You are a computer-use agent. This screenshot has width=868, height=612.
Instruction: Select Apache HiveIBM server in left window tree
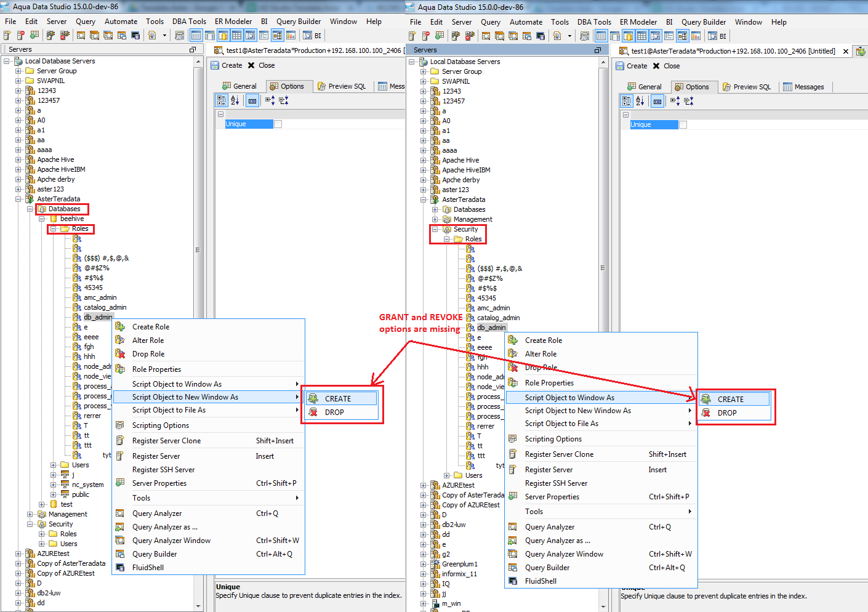point(61,169)
